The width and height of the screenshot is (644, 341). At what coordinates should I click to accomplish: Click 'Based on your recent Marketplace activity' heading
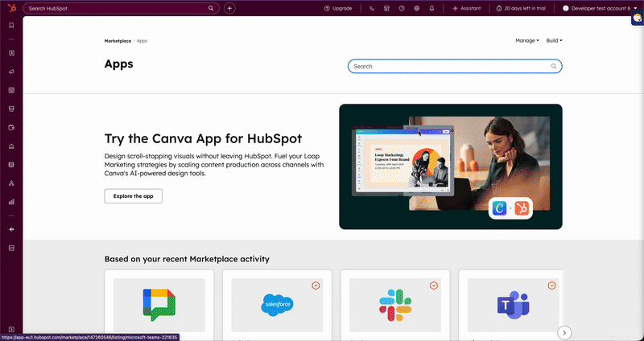click(x=187, y=259)
